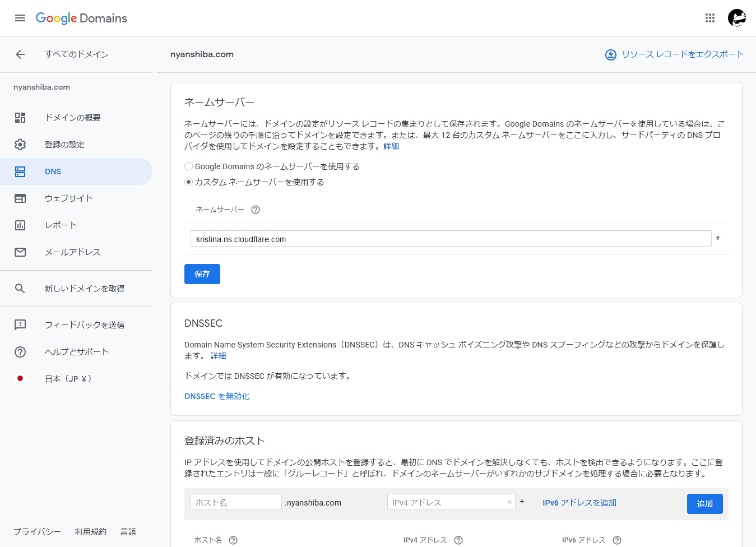The width and height of the screenshot is (756, 547).
Task: Disable DNSSEC via the 無効化 link
Action: pos(217,396)
